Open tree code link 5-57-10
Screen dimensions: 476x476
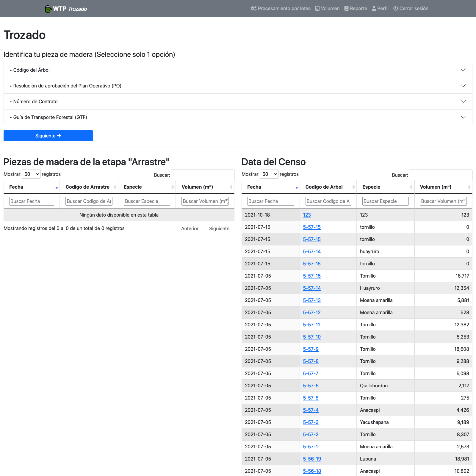tap(312, 337)
